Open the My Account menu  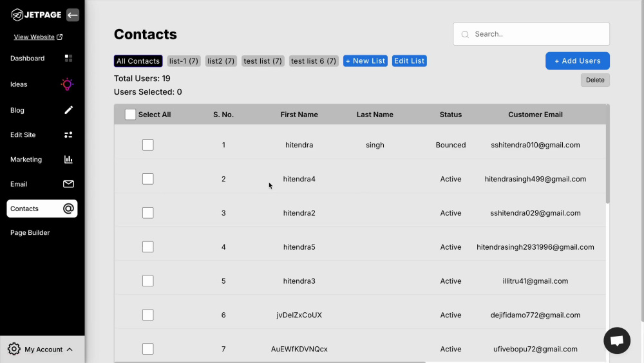click(x=43, y=349)
